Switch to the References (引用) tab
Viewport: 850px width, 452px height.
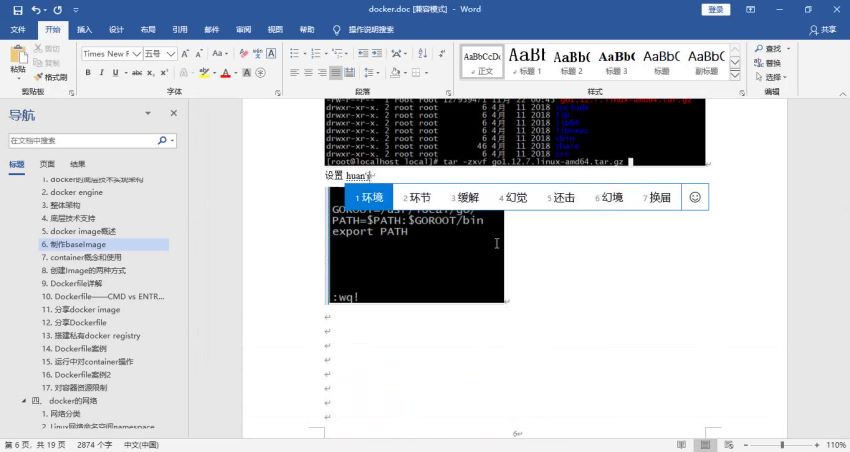pyautogui.click(x=179, y=30)
